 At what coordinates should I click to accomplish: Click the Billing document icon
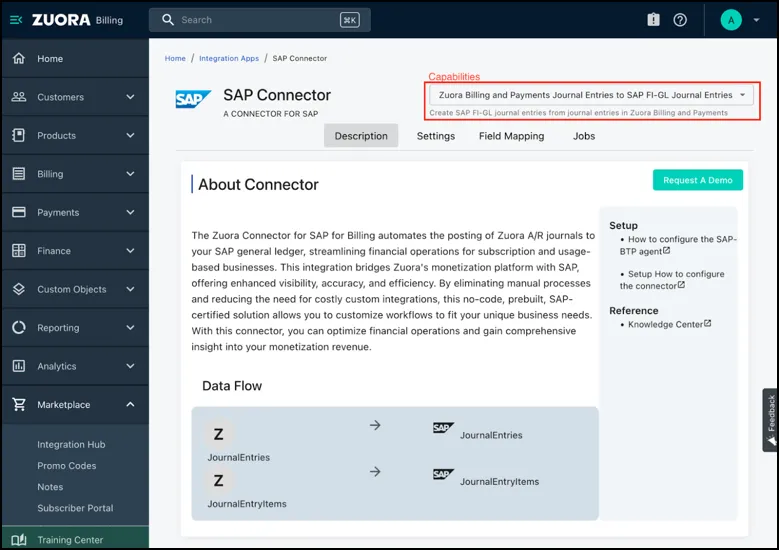pyautogui.click(x=19, y=173)
